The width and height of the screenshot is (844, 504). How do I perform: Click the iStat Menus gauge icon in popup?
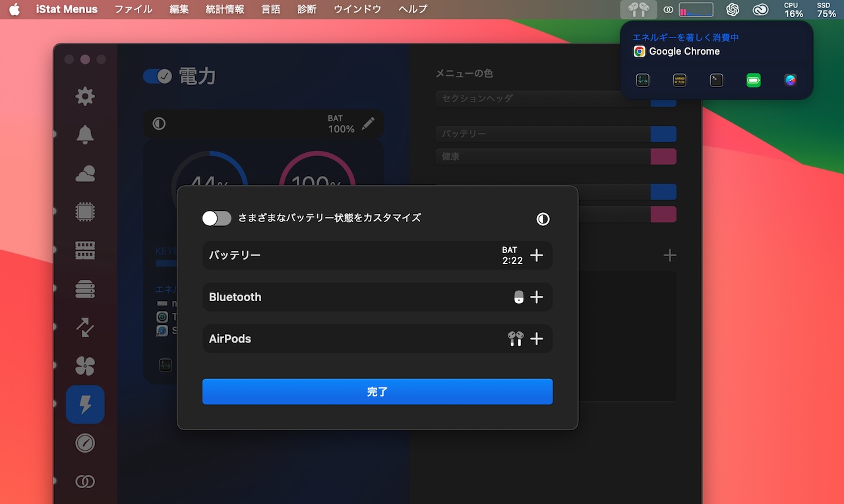point(791,80)
